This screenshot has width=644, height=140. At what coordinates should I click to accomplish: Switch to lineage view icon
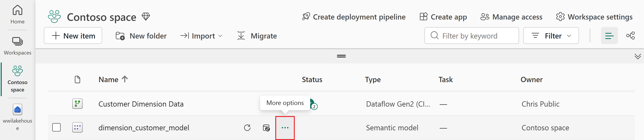pyautogui.click(x=630, y=36)
